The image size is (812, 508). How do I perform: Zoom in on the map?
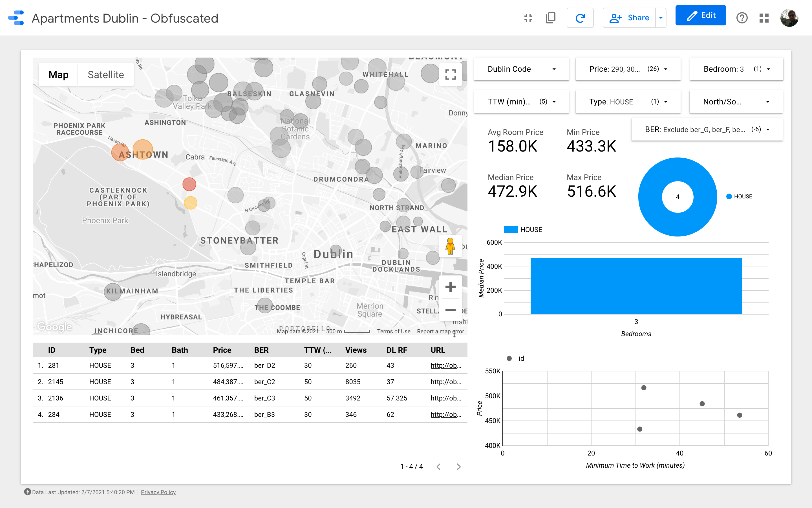click(x=450, y=287)
